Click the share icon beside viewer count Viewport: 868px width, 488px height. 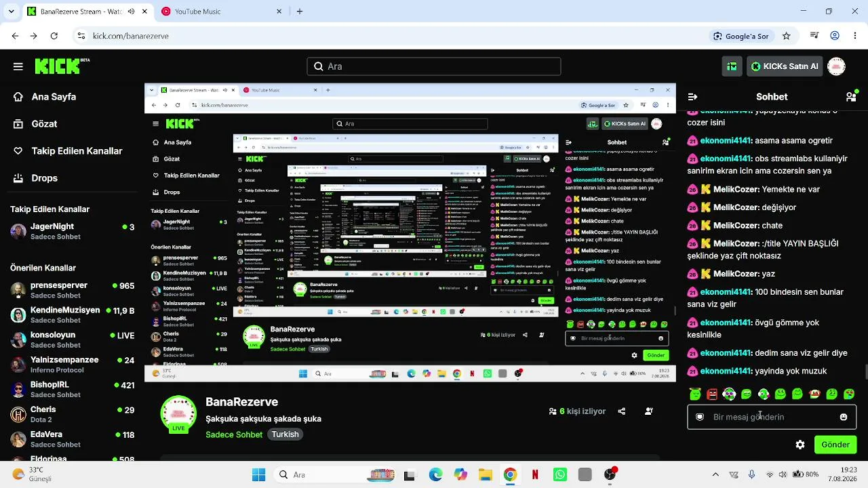tap(621, 411)
